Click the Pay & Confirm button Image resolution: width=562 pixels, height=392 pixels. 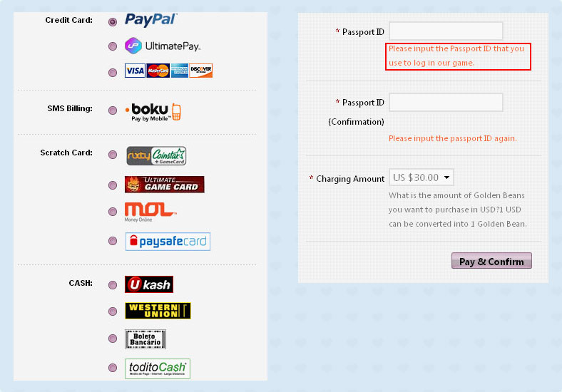(x=491, y=261)
